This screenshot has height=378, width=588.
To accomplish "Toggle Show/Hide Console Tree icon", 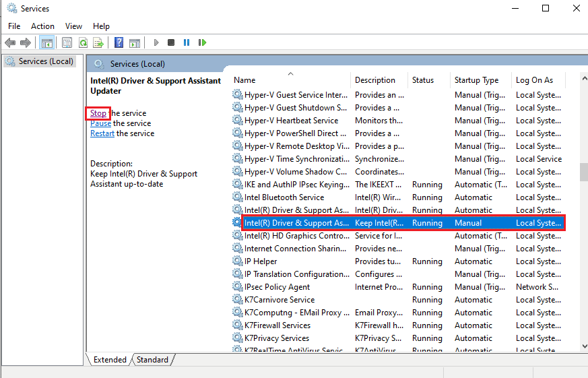I will pos(47,42).
